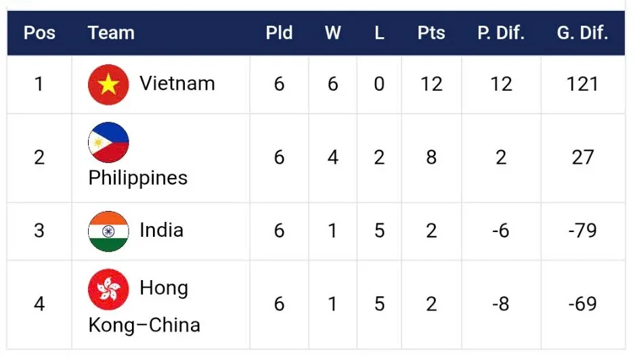Click the Vietnam flag icon

tap(108, 85)
